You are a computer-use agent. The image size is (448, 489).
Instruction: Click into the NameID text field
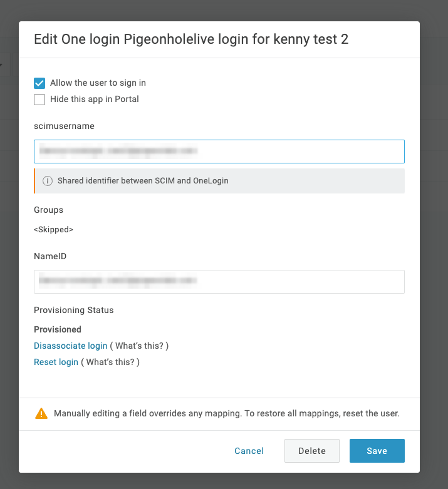click(219, 282)
